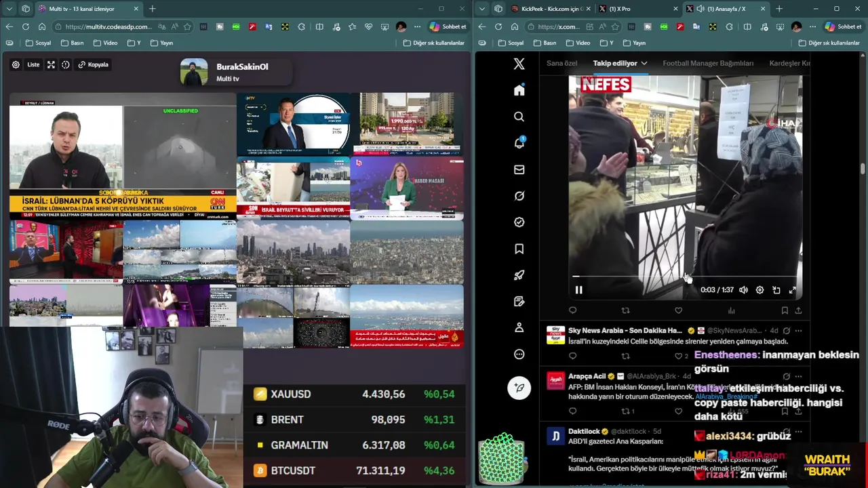This screenshot has height=488, width=868.
Task: Repost the video post
Action: point(625,310)
